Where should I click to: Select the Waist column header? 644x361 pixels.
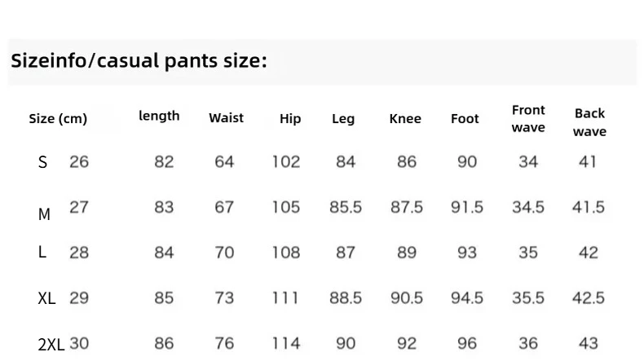point(226,118)
